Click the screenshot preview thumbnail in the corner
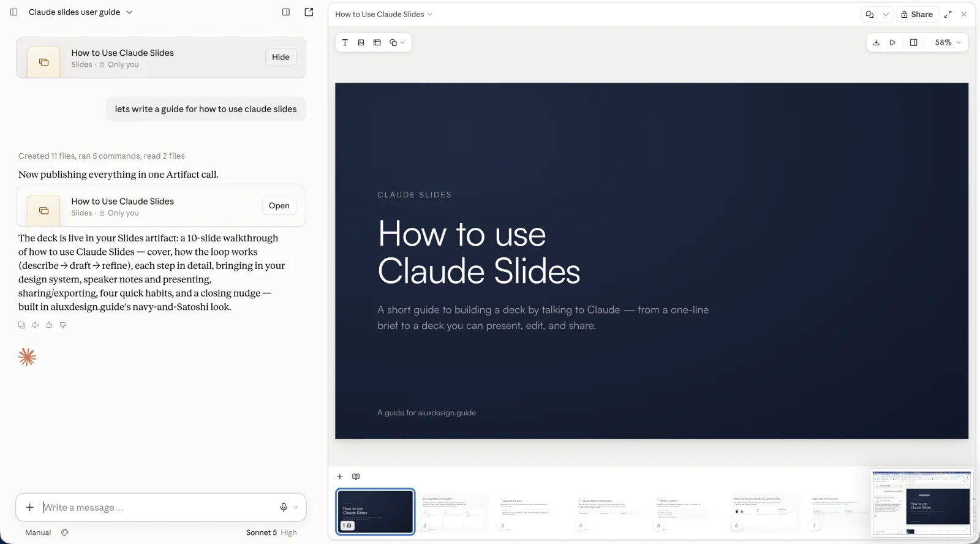This screenshot has width=980, height=544. point(922,503)
